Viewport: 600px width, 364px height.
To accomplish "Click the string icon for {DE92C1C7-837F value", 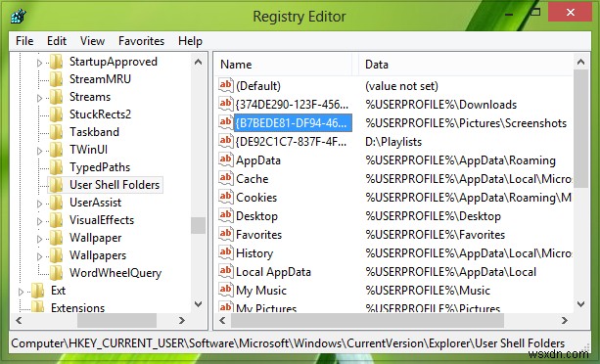I will [x=226, y=141].
